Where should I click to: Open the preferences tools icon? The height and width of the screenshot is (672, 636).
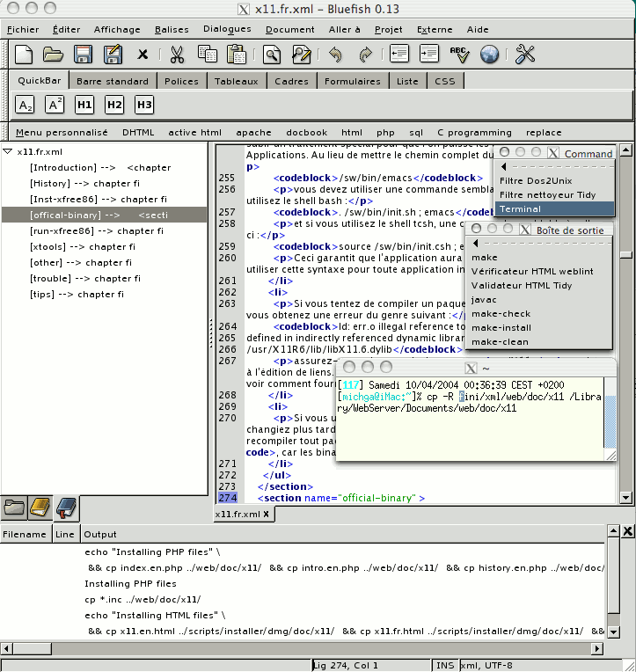pyautogui.click(x=525, y=55)
